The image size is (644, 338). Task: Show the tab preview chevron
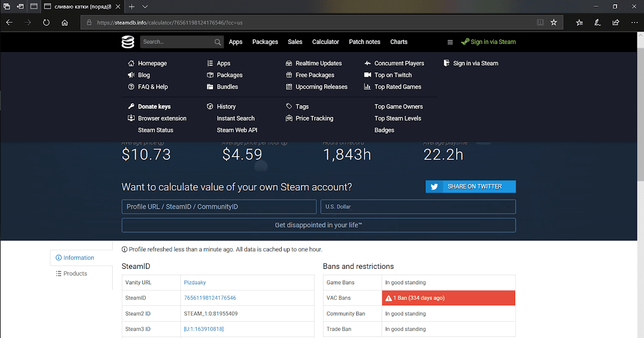[x=145, y=6]
